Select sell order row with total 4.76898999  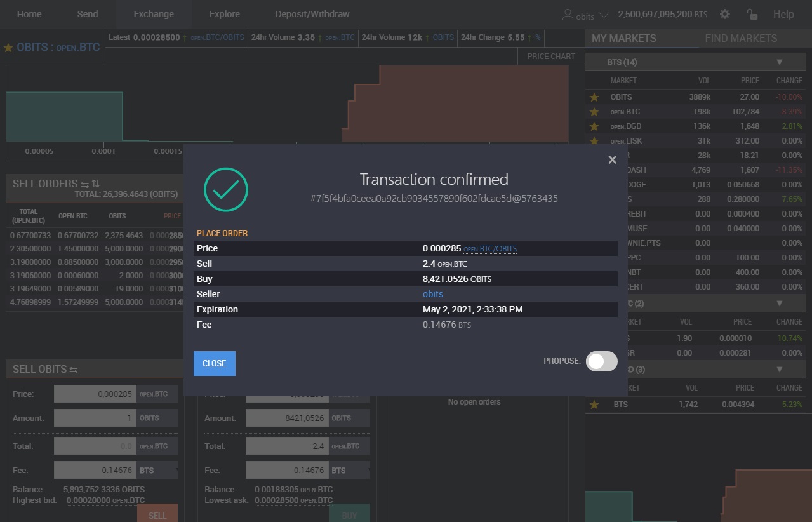(x=95, y=302)
